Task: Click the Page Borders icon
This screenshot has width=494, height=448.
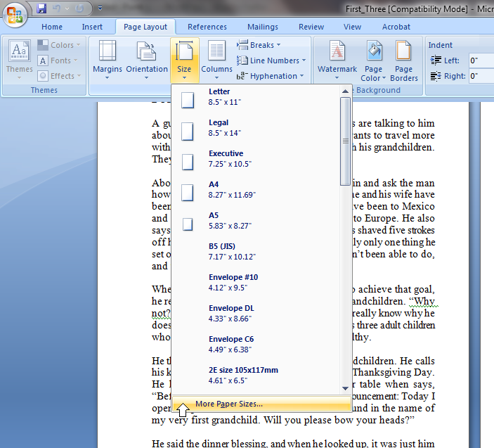Action: pos(403,60)
